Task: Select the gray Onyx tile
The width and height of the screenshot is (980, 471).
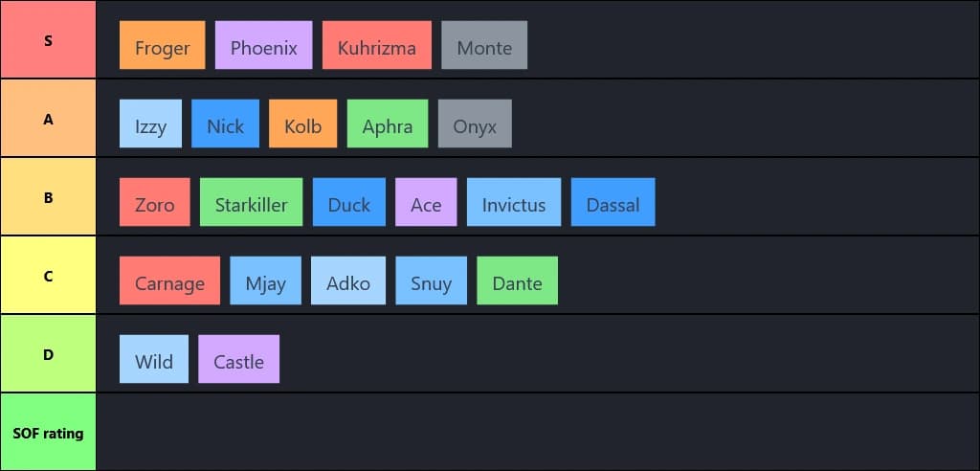Action: point(475,124)
